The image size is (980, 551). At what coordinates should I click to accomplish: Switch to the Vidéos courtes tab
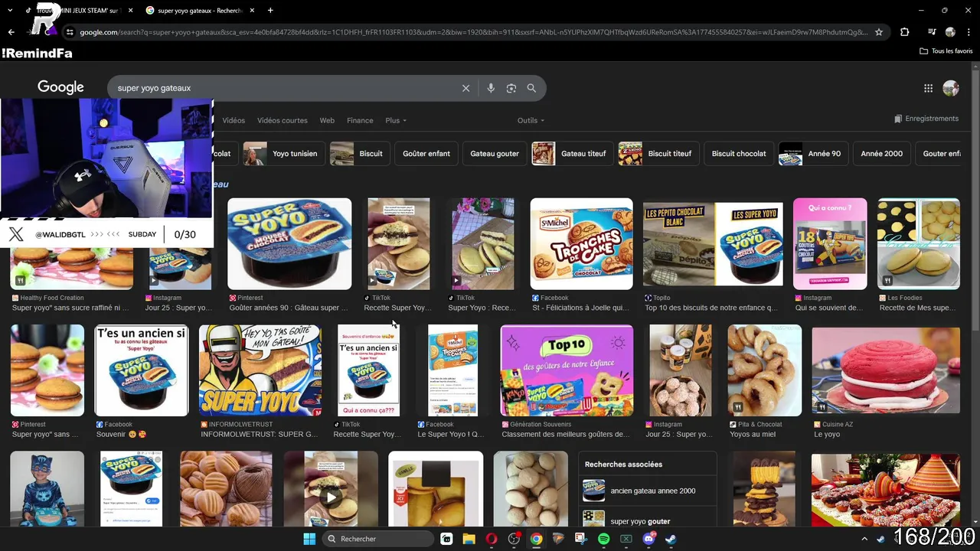(x=283, y=120)
